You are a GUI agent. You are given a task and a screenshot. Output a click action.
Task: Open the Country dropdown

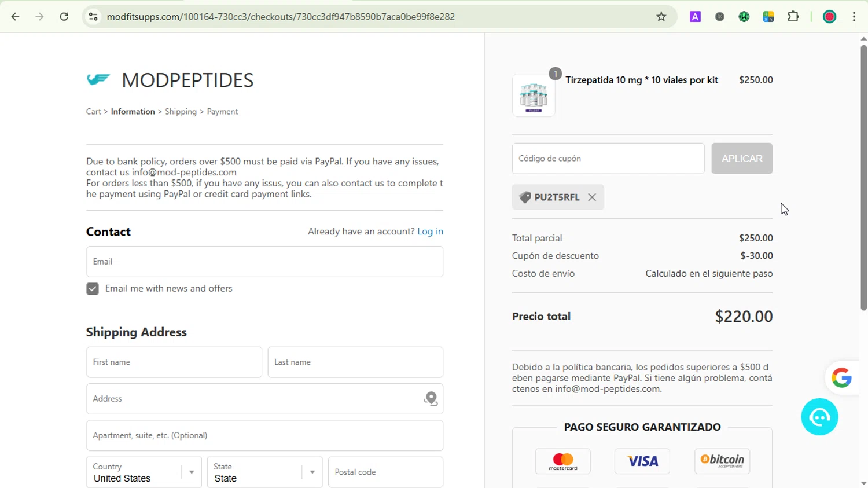[144, 472]
